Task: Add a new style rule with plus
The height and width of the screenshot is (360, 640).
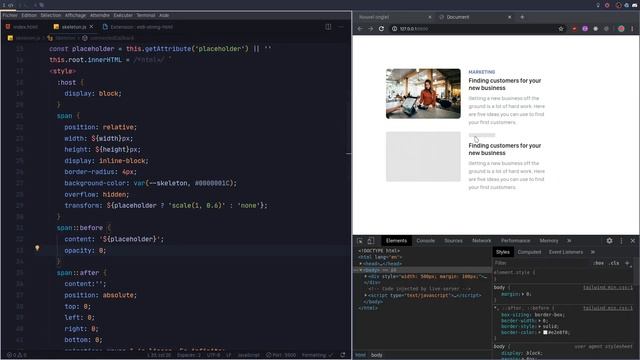Action: pos(627,263)
